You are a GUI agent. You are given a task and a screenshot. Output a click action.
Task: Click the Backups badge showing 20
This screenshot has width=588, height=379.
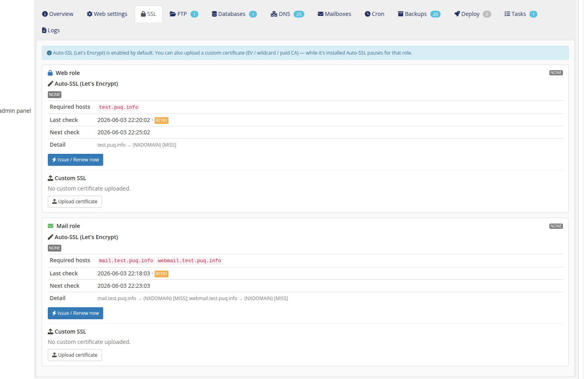click(435, 14)
